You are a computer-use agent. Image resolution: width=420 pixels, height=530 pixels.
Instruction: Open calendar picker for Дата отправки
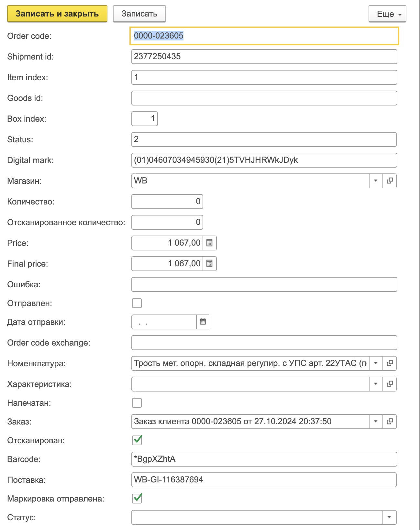click(x=203, y=322)
